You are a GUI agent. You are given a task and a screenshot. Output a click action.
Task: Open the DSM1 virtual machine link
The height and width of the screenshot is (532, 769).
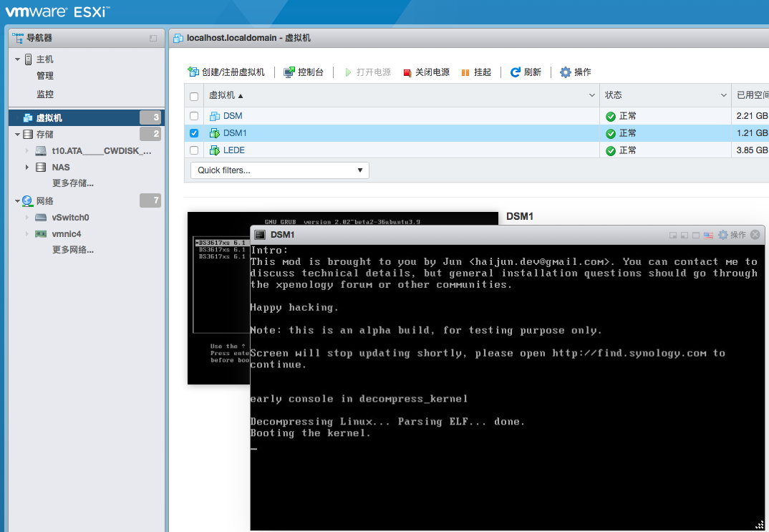coord(235,133)
